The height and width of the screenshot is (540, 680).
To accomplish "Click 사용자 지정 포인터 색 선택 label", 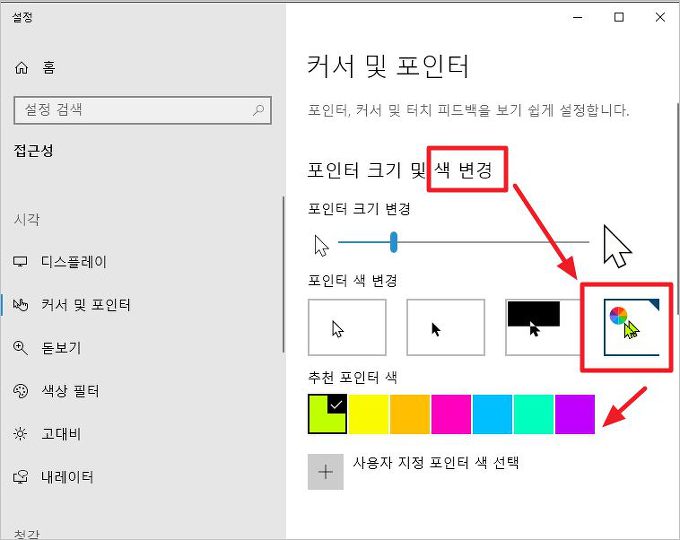I will click(x=436, y=463).
